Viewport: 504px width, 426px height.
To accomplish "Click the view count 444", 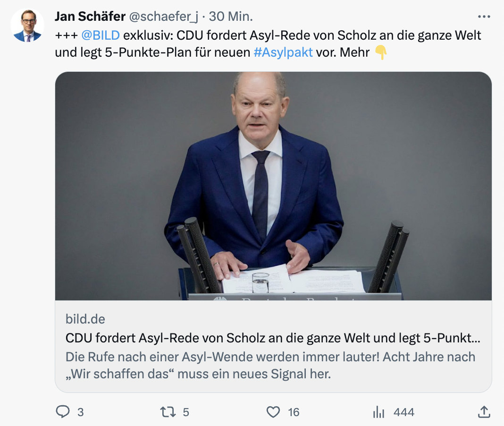I will [x=403, y=412].
